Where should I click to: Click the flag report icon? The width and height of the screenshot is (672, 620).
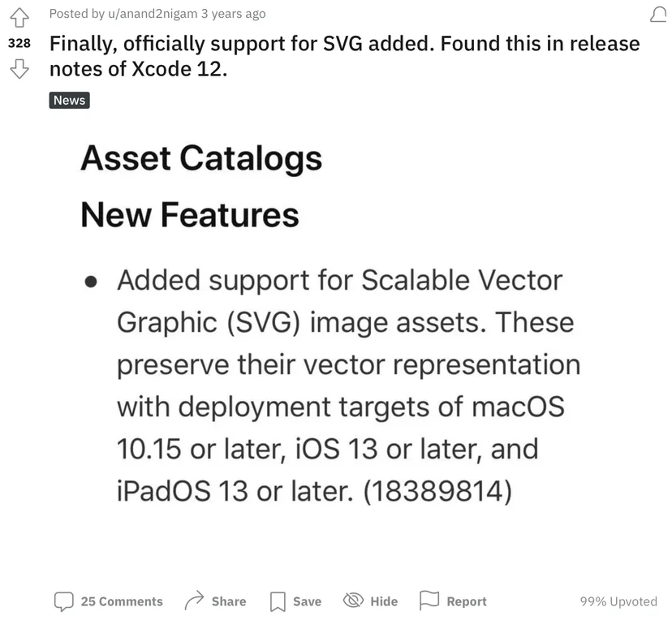coord(429,601)
